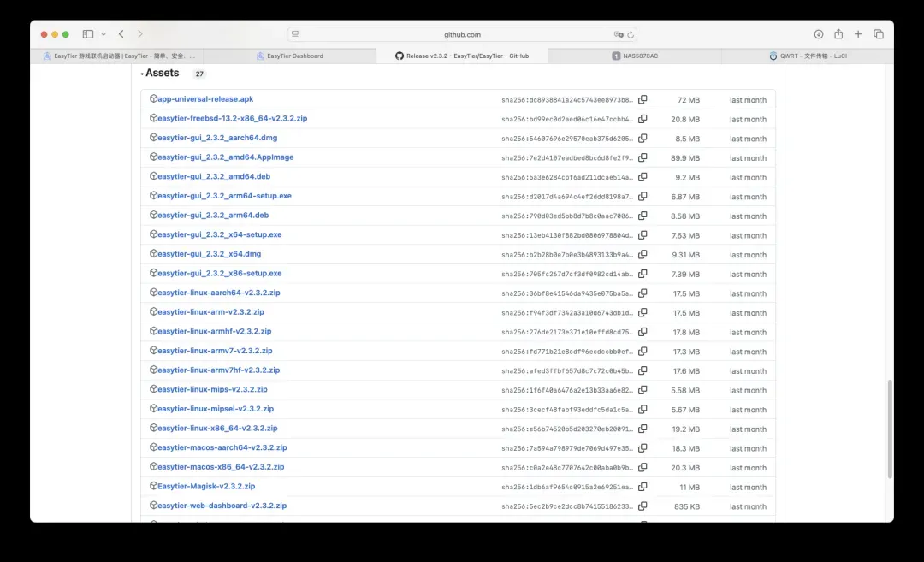Viewport: 924px width, 562px height.
Task: Download easytier-gui_2.3.2_x64-setup.exe
Action: pyautogui.click(x=219, y=234)
